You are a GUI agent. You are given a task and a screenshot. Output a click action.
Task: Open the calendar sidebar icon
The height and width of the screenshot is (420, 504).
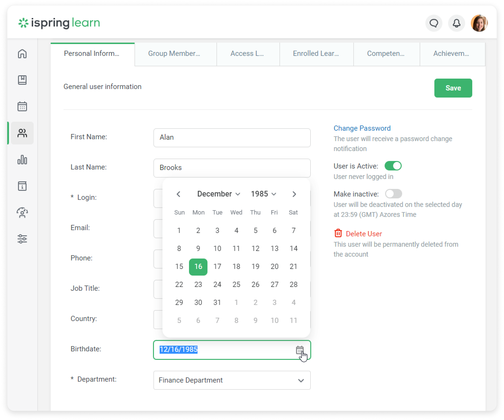point(22,106)
